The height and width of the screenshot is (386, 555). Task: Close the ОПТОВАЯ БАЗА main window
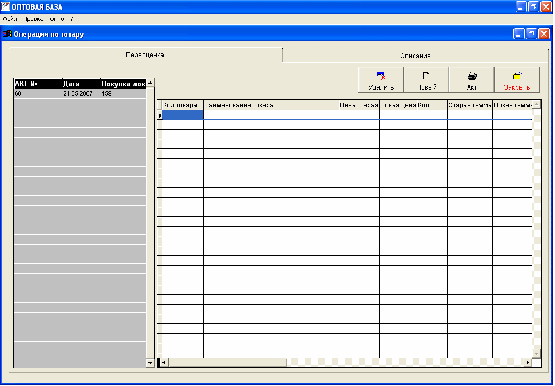pos(546,7)
